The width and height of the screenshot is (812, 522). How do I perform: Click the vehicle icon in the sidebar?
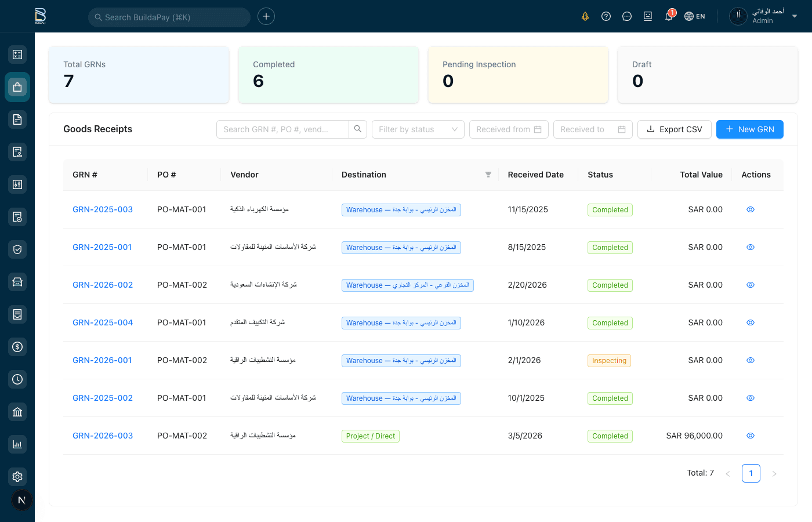pos(17,282)
